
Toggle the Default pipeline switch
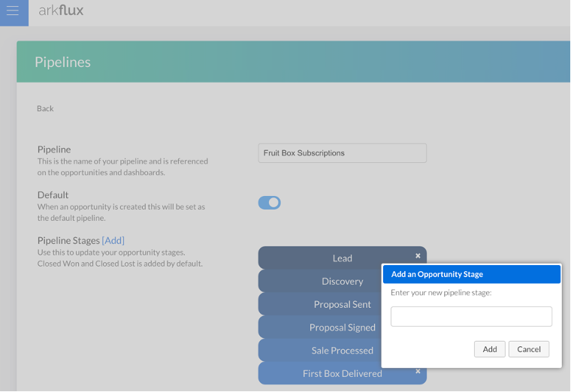point(270,203)
